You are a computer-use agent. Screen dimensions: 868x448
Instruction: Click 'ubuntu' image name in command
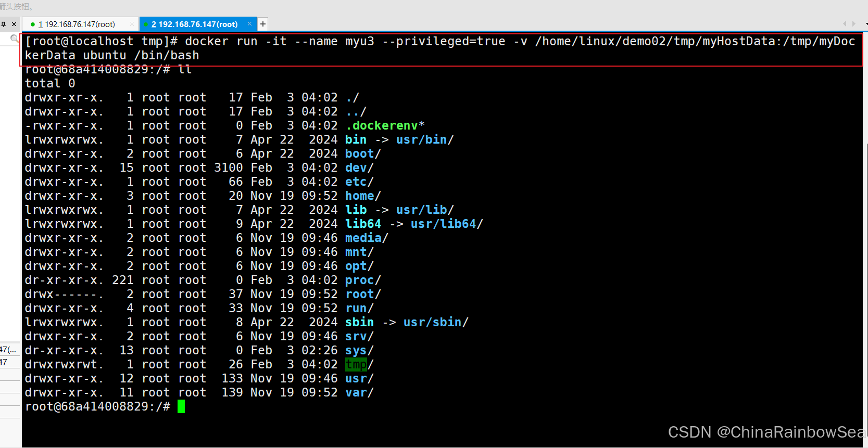(105, 55)
